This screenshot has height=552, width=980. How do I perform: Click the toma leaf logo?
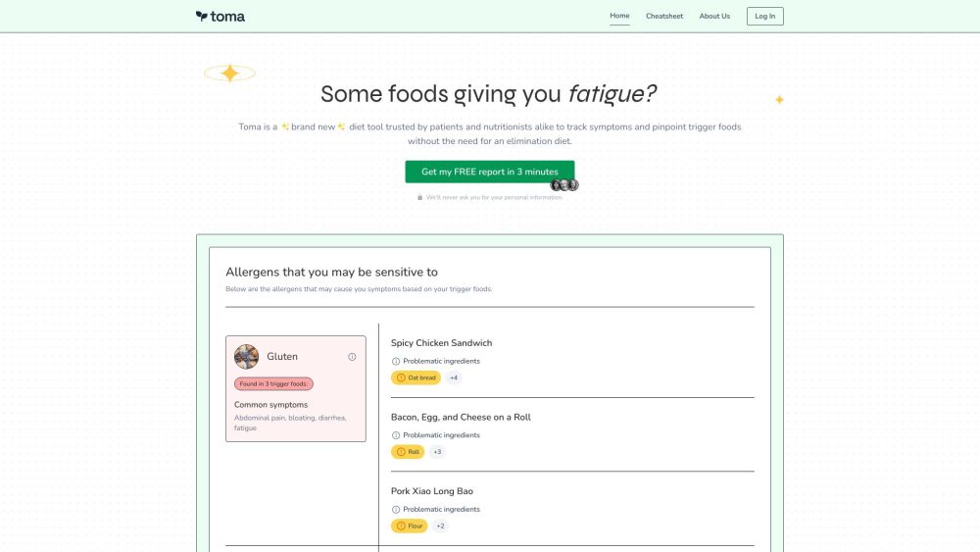[x=202, y=16]
